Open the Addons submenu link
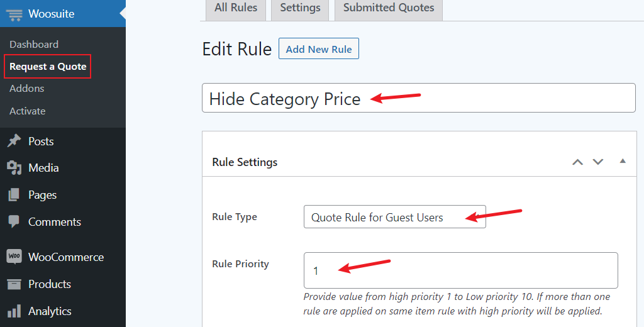The height and width of the screenshot is (327, 644). coord(26,88)
